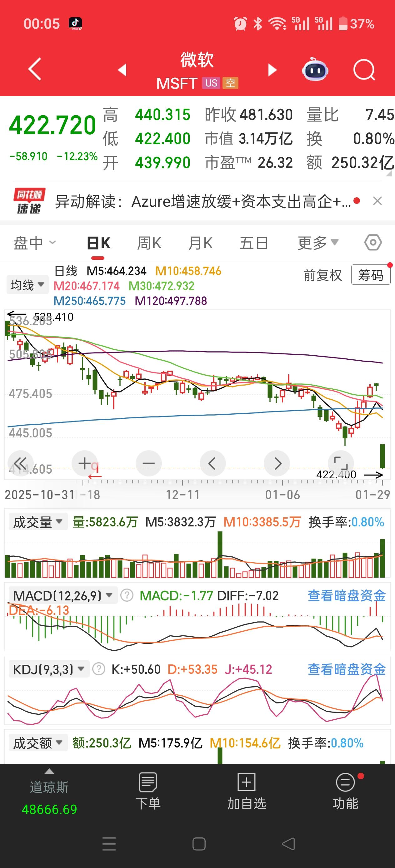Switch to next stock with right triangle
Viewport: 395px width, 868px height.
pyautogui.click(x=272, y=70)
